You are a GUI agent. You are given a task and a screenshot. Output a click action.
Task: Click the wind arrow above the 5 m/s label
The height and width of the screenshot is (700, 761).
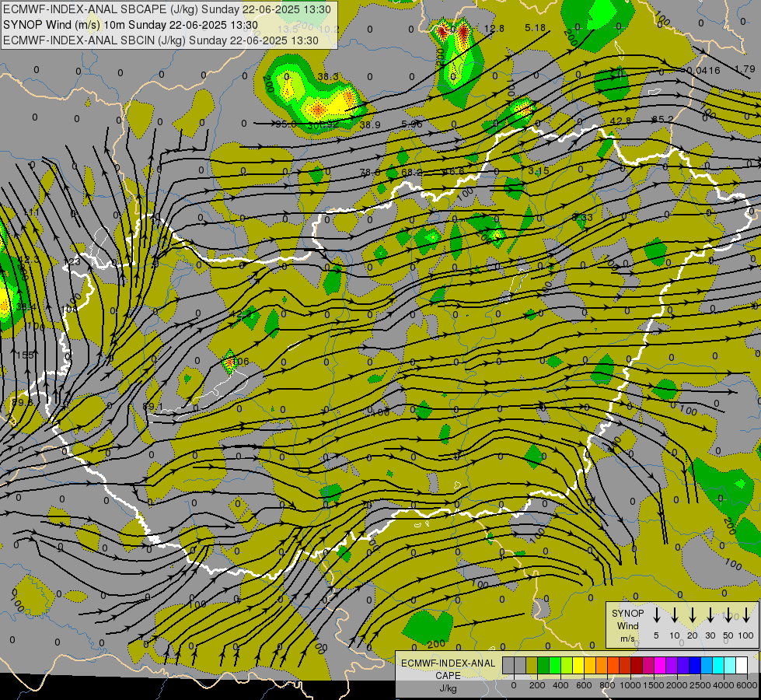tap(656, 615)
